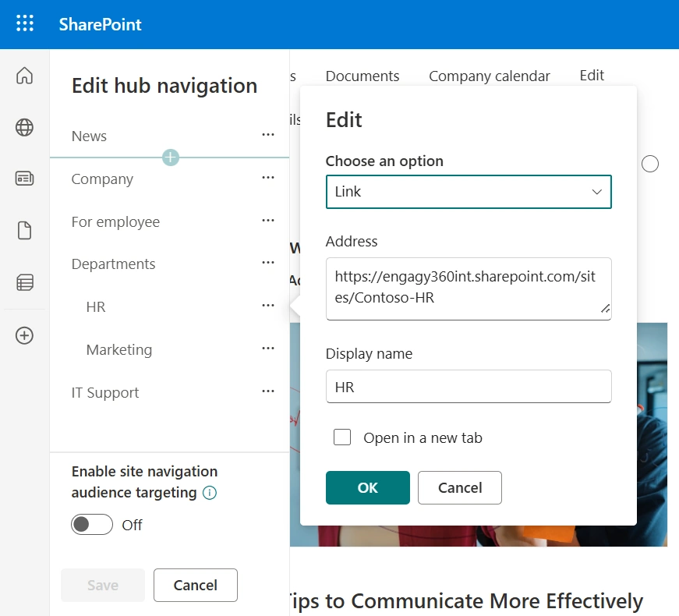This screenshot has width=679, height=616.
Task: Click the Home icon in the left sidebar
Action: tap(24, 76)
